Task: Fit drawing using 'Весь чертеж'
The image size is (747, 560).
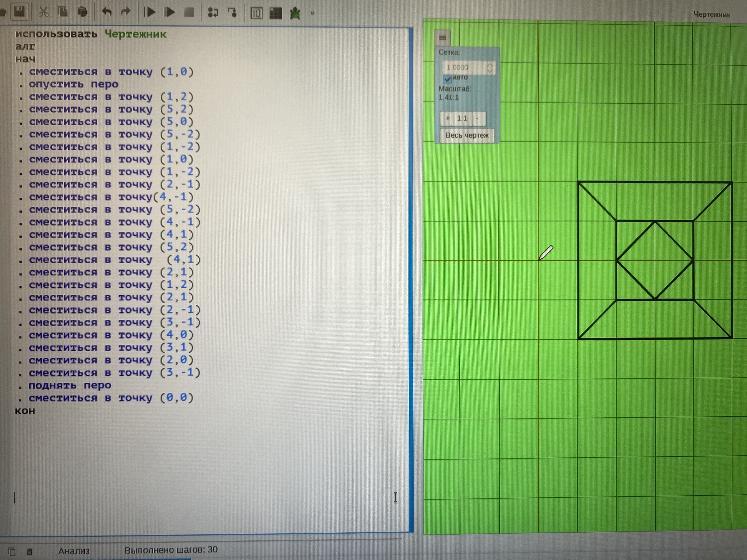Action: point(467,135)
